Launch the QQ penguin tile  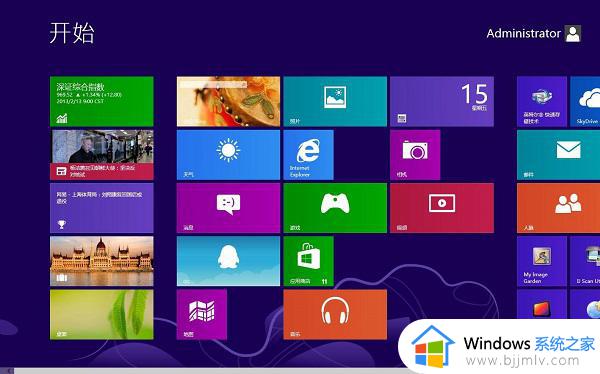tap(228, 261)
